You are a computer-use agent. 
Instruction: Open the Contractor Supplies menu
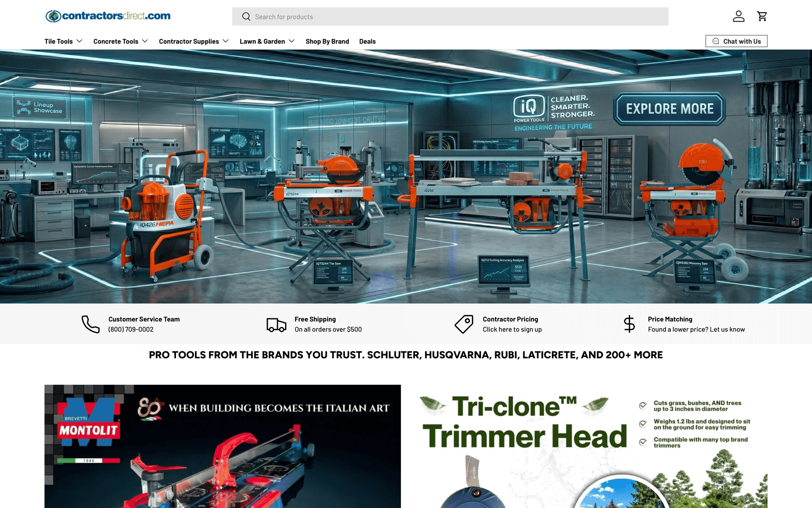pyautogui.click(x=189, y=41)
